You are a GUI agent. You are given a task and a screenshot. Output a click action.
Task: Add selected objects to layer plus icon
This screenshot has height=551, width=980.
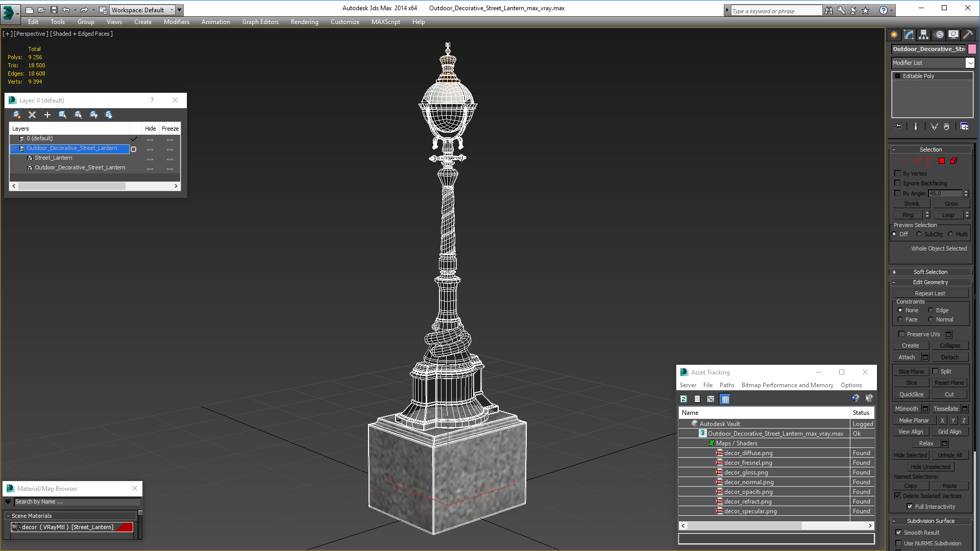click(x=47, y=115)
